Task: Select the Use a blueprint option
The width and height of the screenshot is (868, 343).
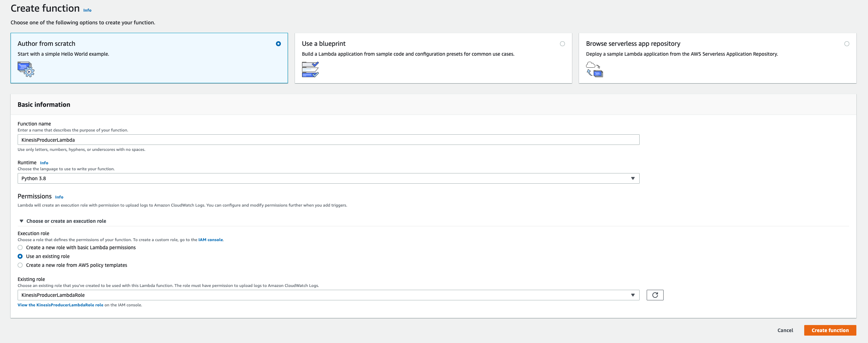Action: point(562,43)
